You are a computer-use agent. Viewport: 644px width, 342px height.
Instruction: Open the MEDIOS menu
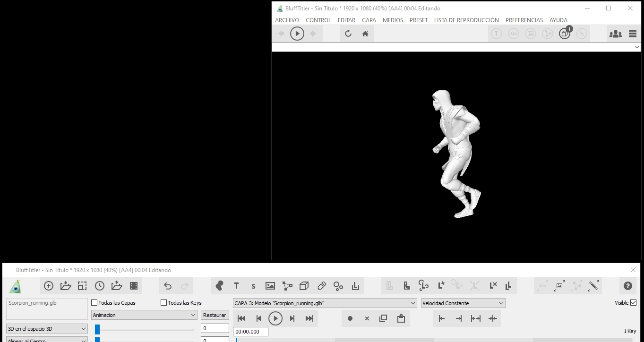click(393, 20)
